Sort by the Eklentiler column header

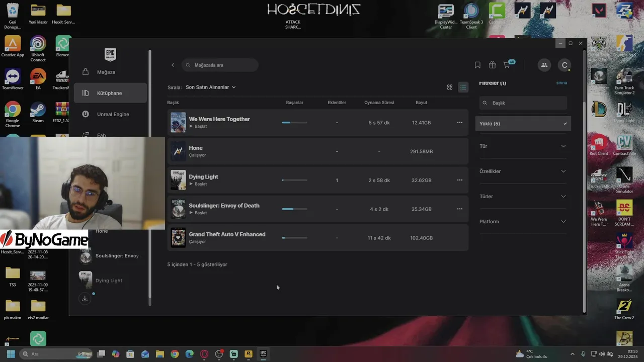(x=337, y=103)
